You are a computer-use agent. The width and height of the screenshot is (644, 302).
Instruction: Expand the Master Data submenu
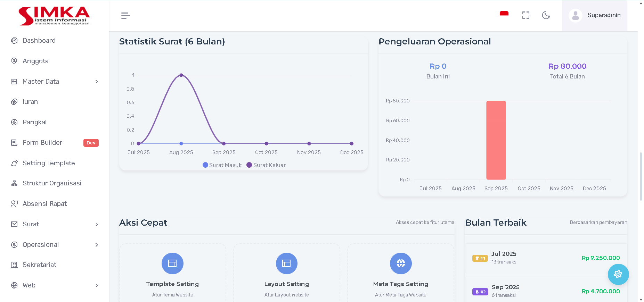tap(55, 82)
